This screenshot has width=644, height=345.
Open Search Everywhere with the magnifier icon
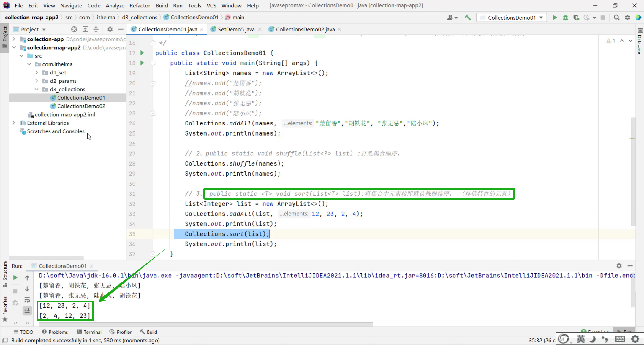(617, 18)
